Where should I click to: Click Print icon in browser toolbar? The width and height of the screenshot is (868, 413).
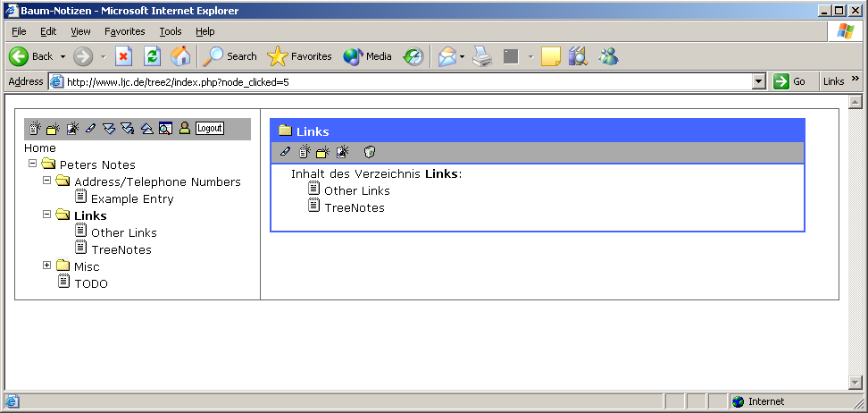[x=482, y=56]
